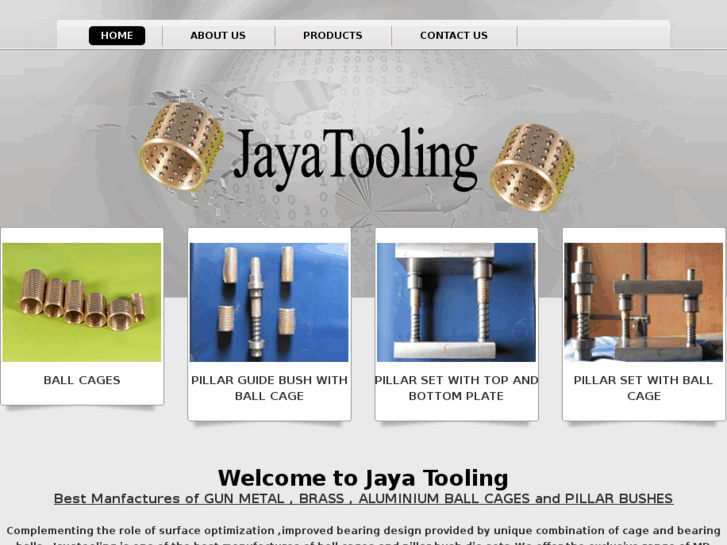Click the underlined Best Manfactures tagline

click(x=363, y=499)
